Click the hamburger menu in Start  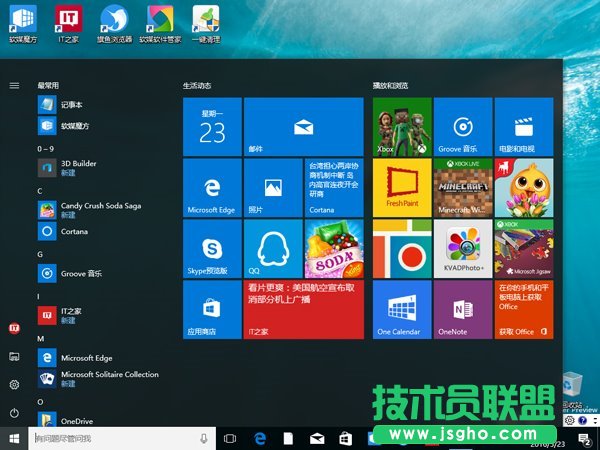[14, 85]
